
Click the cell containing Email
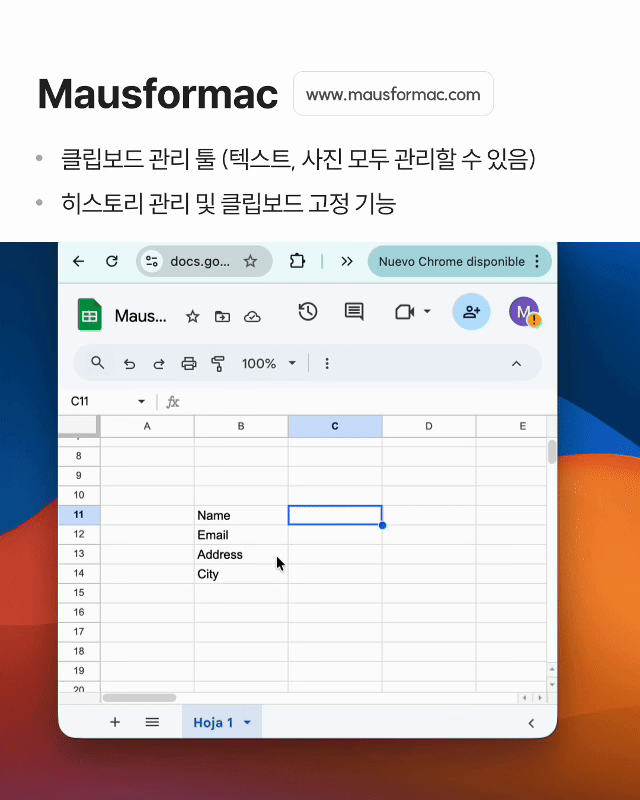241,535
